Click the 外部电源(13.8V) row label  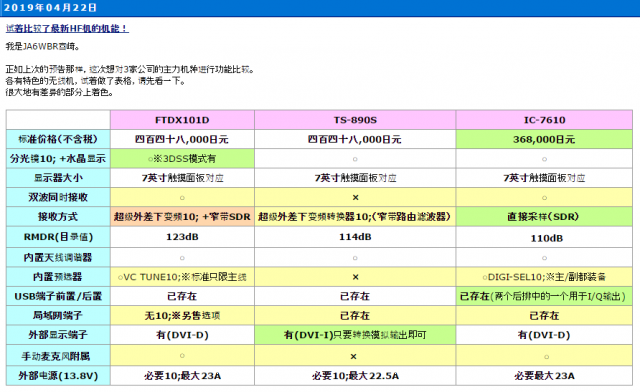click(x=58, y=376)
